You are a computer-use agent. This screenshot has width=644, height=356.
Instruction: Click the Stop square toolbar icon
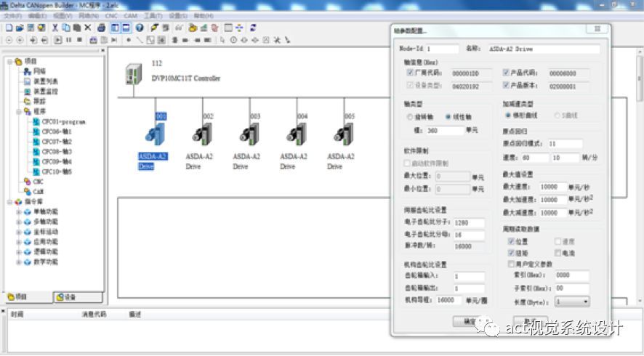pyautogui.click(x=80, y=40)
